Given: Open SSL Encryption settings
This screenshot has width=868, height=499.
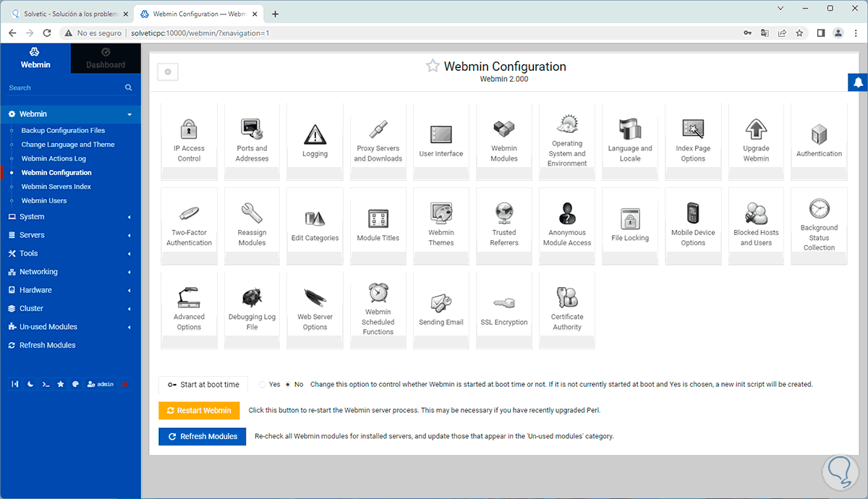Looking at the screenshot, I should click(504, 311).
